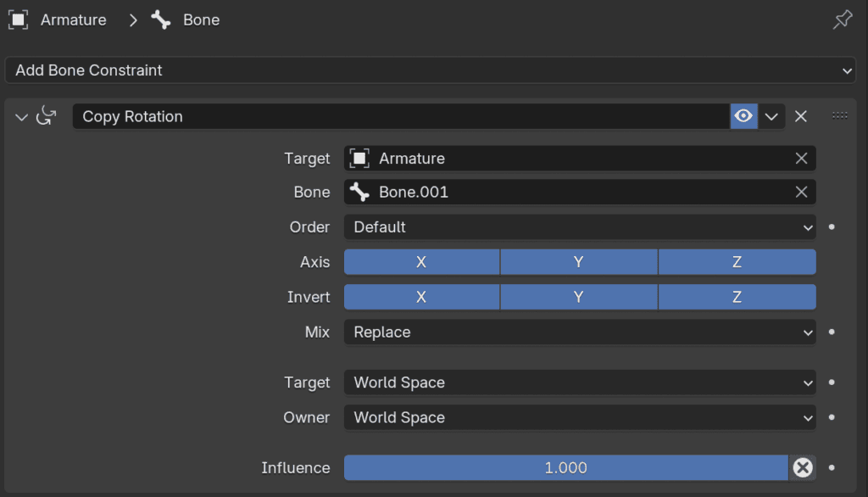Click the Copy Rotation constraint type icon
This screenshot has height=497, width=868.
[x=46, y=116]
